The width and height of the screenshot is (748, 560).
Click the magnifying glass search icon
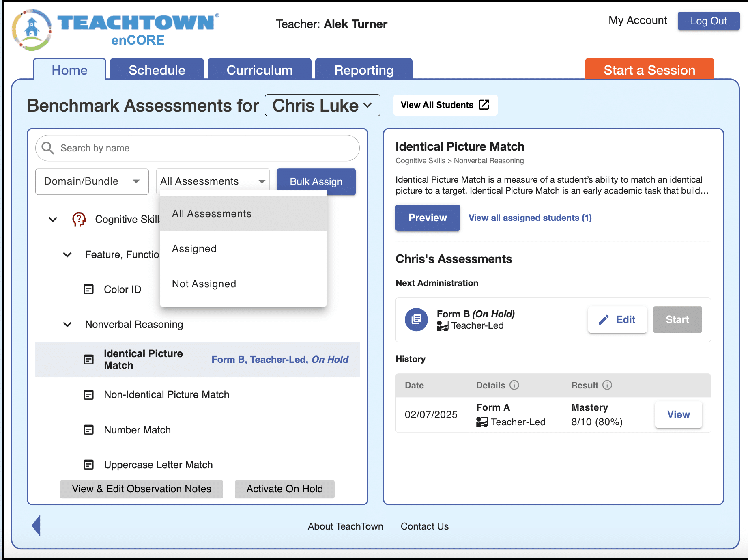47,148
